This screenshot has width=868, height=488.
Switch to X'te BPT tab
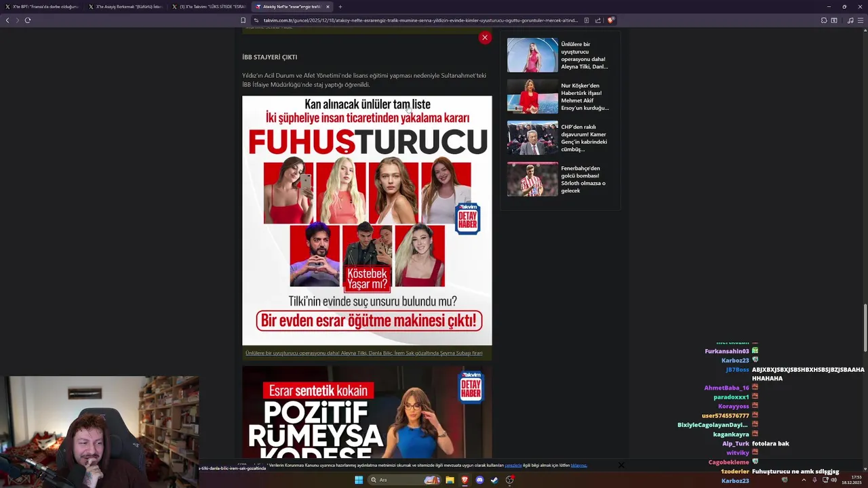coord(41,7)
